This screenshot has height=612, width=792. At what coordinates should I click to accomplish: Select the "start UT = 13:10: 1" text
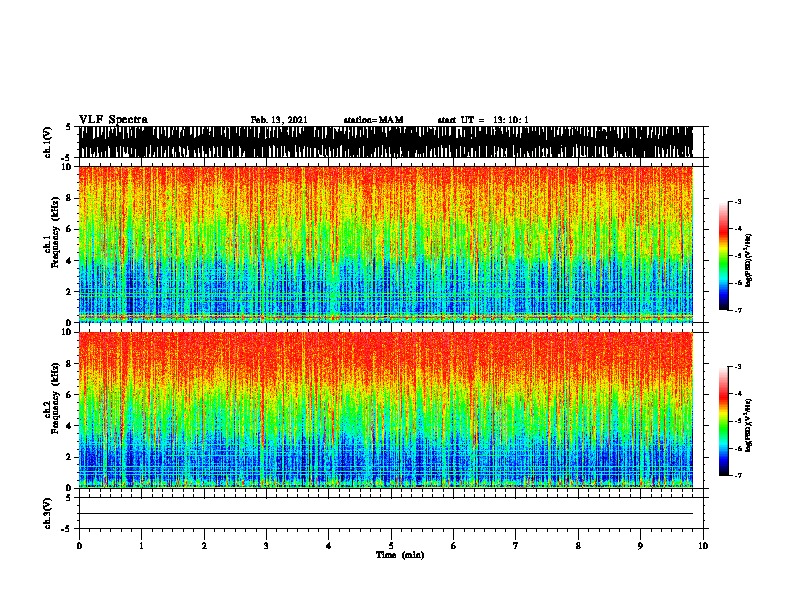(x=483, y=120)
